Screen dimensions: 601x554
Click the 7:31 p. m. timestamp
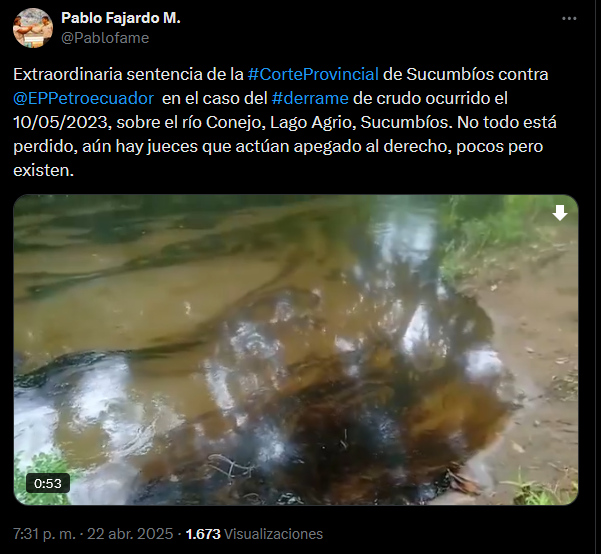click(x=44, y=534)
